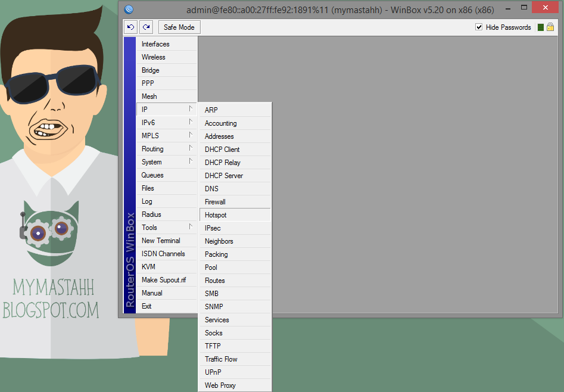Select Exit in the main menu
Image resolution: width=564 pixels, height=392 pixels.
click(167, 306)
